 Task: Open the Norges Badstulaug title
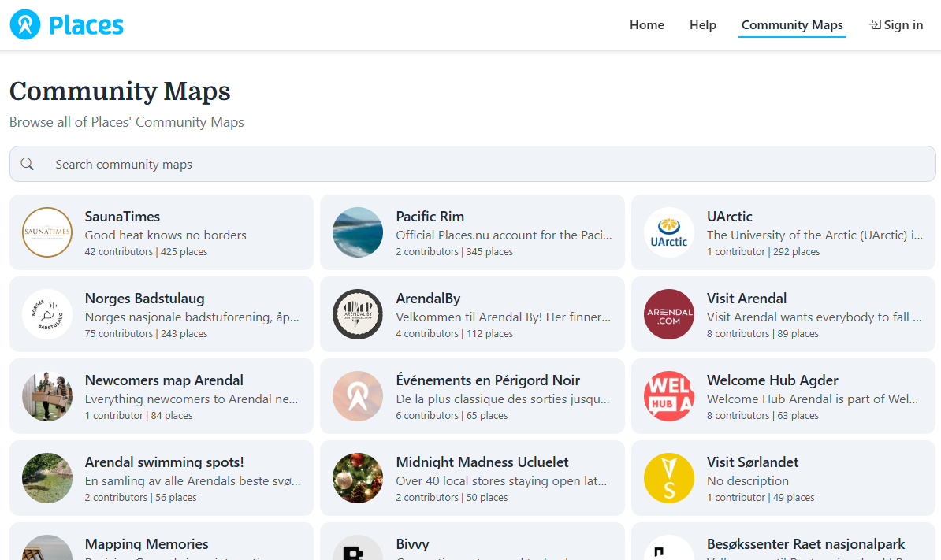point(145,299)
